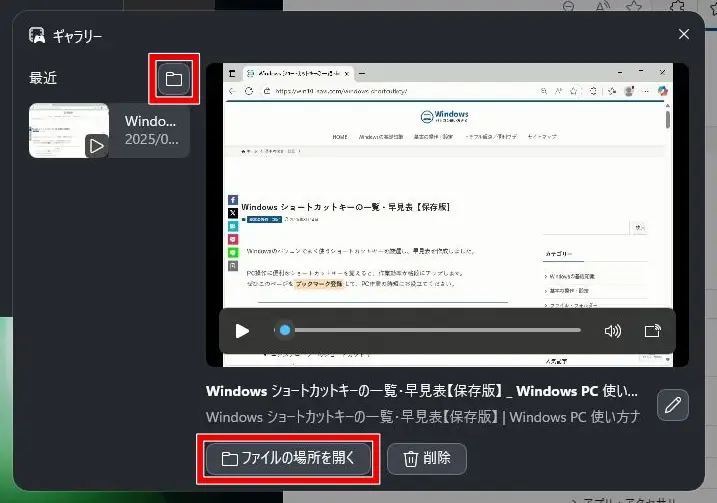The height and width of the screenshot is (503, 717).
Task: Click the playback progress slider handle
Action: click(x=285, y=330)
